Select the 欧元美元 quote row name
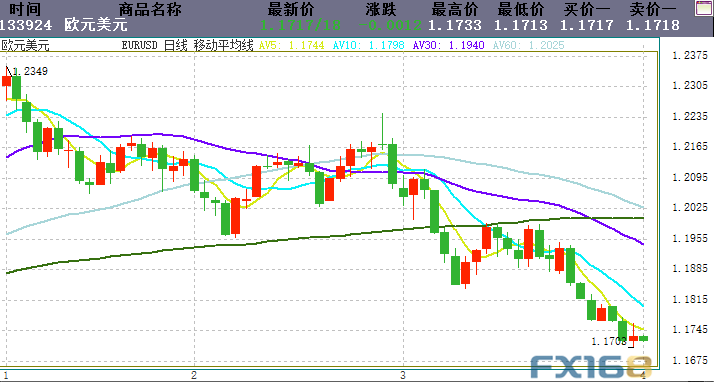This screenshot has width=714, height=382. click(x=96, y=25)
